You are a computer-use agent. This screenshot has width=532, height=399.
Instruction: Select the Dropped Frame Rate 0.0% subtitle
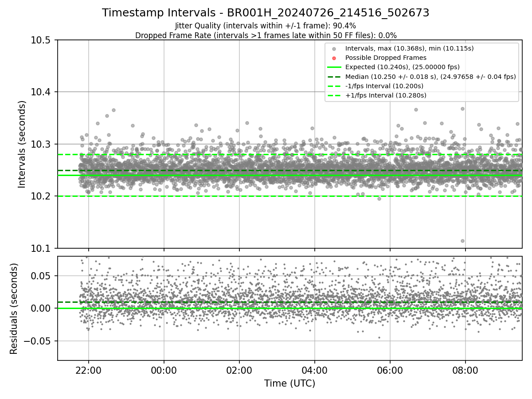(266, 35)
